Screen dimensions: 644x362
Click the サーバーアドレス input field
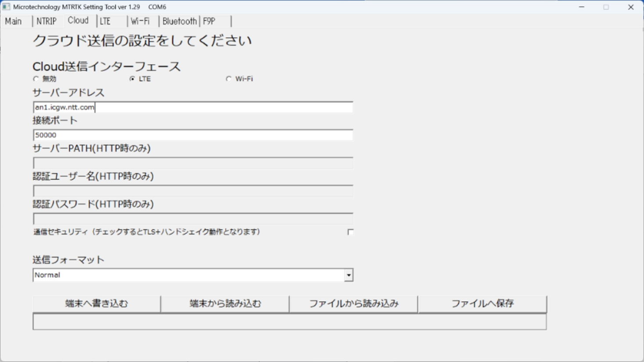pos(193,107)
